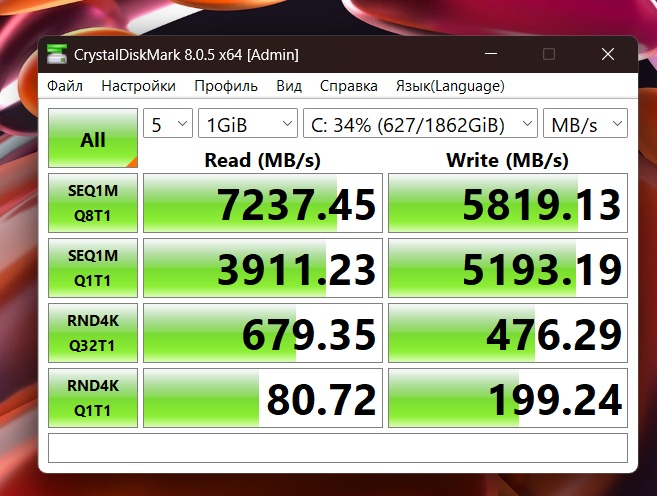Click the empty comment field at the bottom
The image size is (657, 496).
[338, 448]
